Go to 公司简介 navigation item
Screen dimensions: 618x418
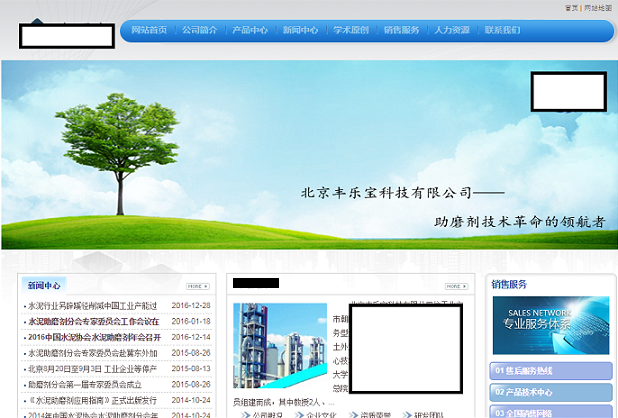(200, 30)
